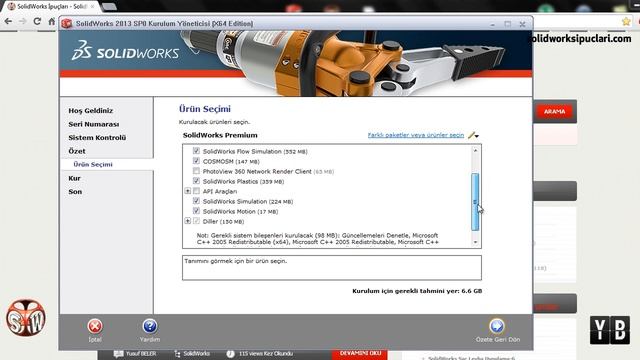Click estimated space text 6.6 GB
Screen dimensions: 640x360
pyautogui.click(x=417, y=291)
